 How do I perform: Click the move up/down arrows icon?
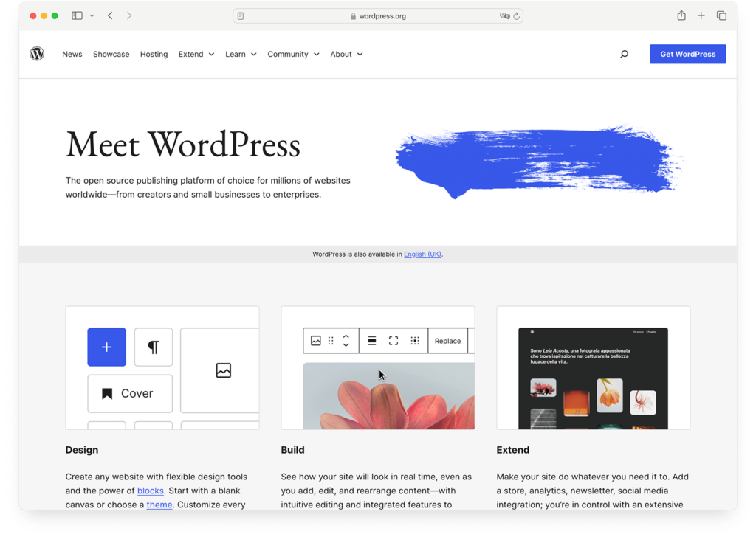(346, 341)
